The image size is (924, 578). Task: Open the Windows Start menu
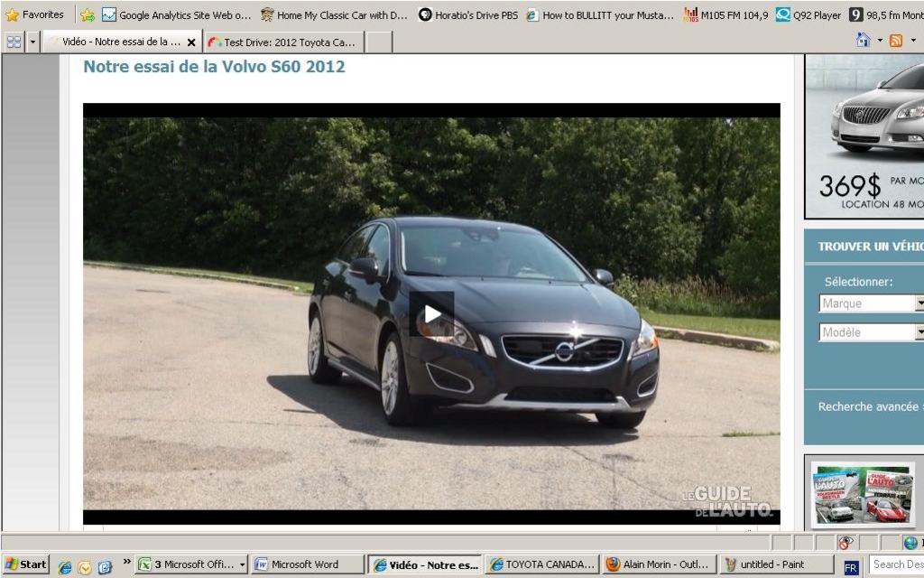(25, 564)
